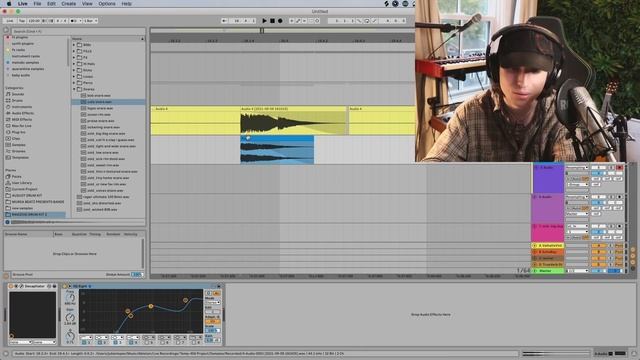Open the File menu
The width and height of the screenshot is (640, 360).
37,4
